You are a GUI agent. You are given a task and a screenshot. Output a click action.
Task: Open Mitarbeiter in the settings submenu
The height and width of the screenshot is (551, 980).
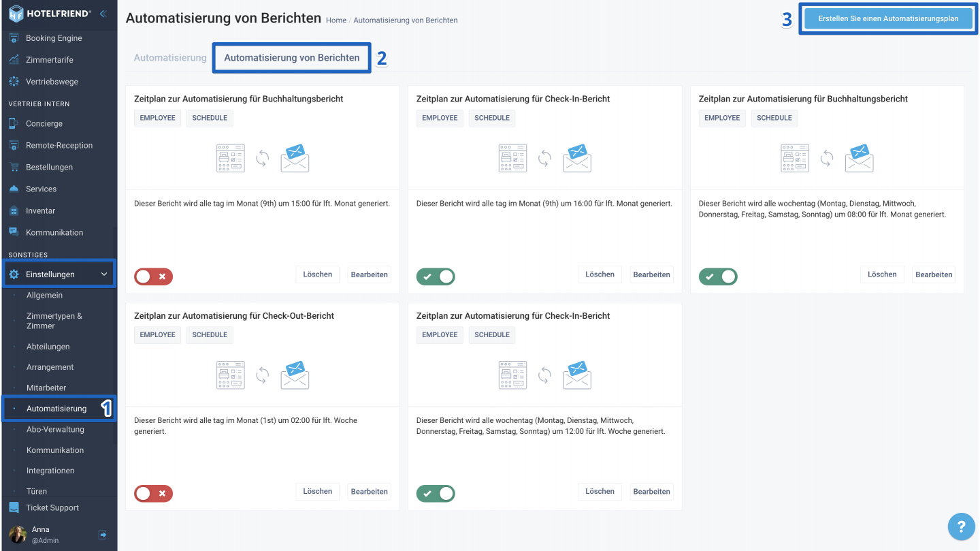(46, 388)
